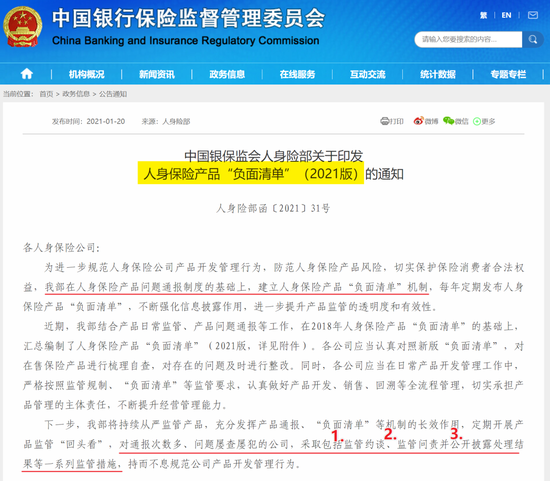The height and width of the screenshot is (481, 550).
Task: Open 新闻资讯 menu
Action: (157, 74)
